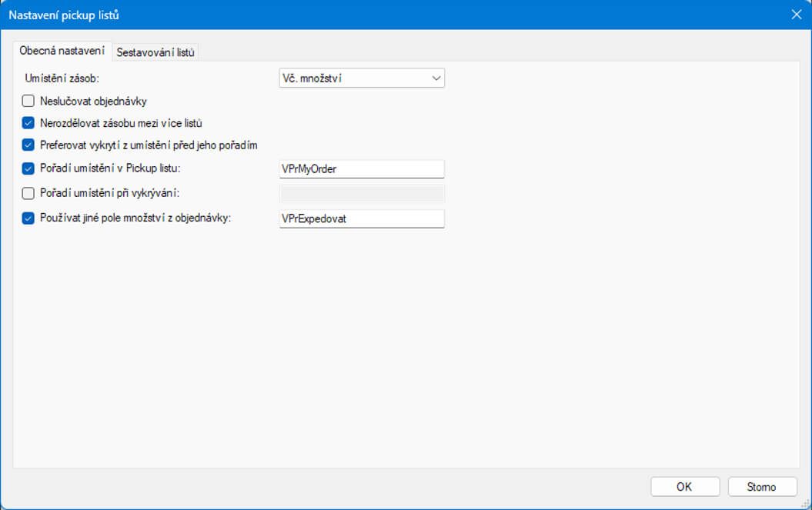This screenshot has height=510, width=812.
Task: Cancel with the Storno button
Action: click(x=761, y=486)
